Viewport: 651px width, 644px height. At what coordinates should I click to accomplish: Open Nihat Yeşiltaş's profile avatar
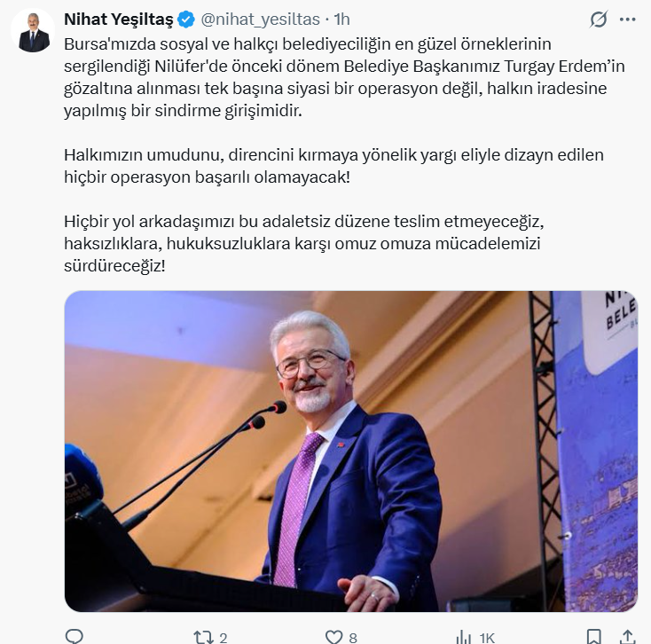point(33,30)
